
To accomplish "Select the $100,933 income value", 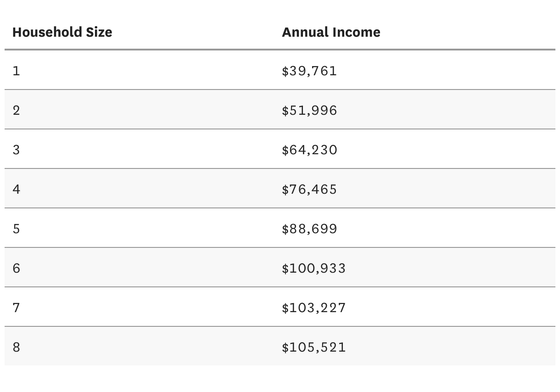I will [314, 268].
